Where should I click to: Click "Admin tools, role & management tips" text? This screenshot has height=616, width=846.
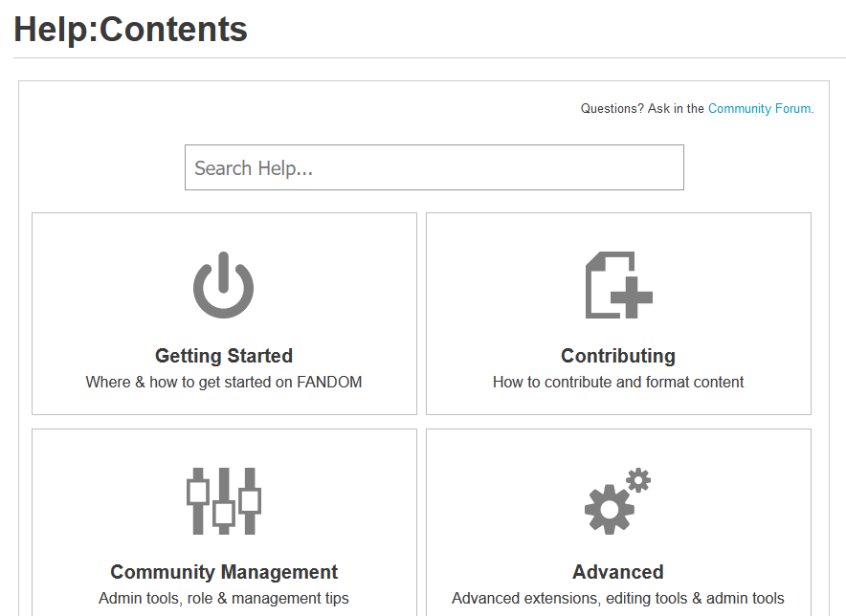click(x=224, y=598)
